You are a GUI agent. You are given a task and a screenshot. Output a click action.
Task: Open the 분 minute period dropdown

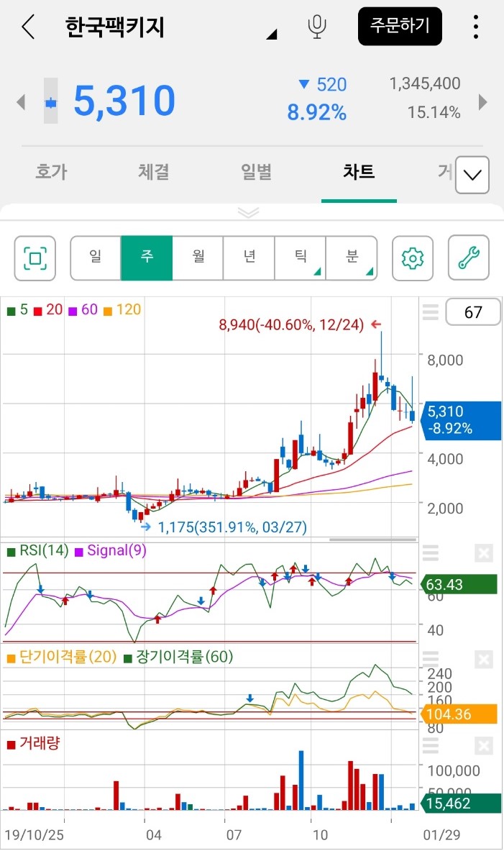352,258
